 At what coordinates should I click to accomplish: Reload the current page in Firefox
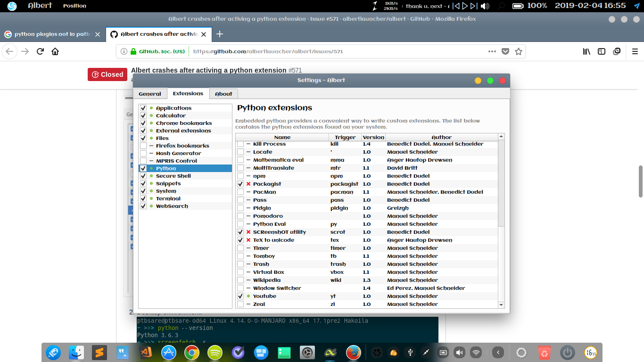pyautogui.click(x=40, y=51)
